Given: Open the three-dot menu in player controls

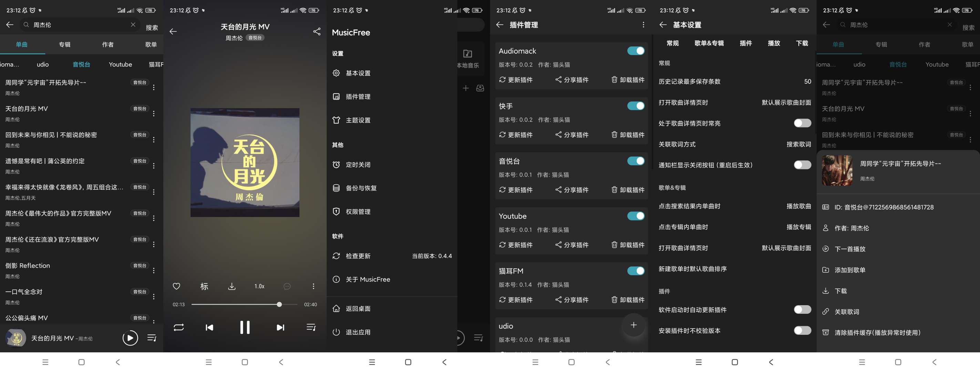Looking at the screenshot, I should coord(314,286).
